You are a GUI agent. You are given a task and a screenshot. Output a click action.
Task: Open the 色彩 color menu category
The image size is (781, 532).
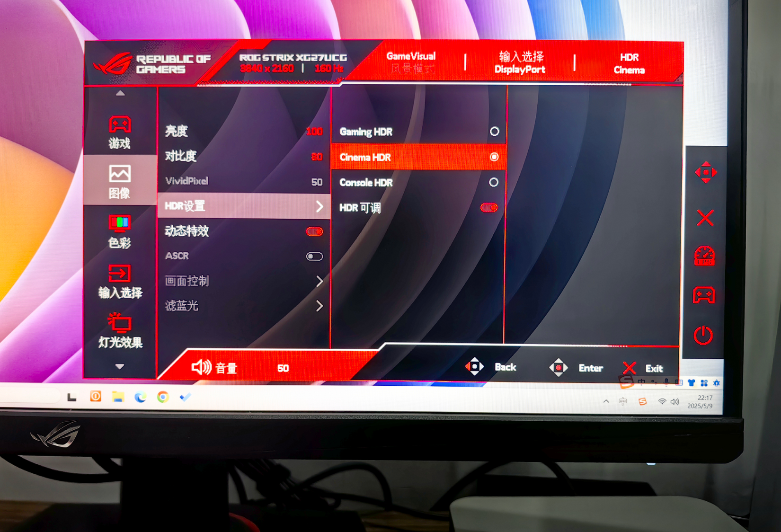(120, 231)
